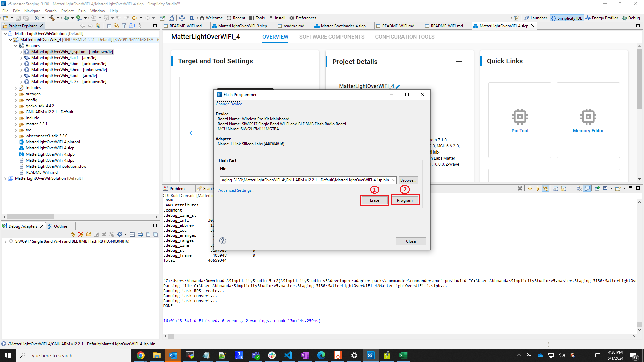Image resolution: width=644 pixels, height=362 pixels.
Task: Open the filter funnel in Project Explorer
Action: click(124, 26)
